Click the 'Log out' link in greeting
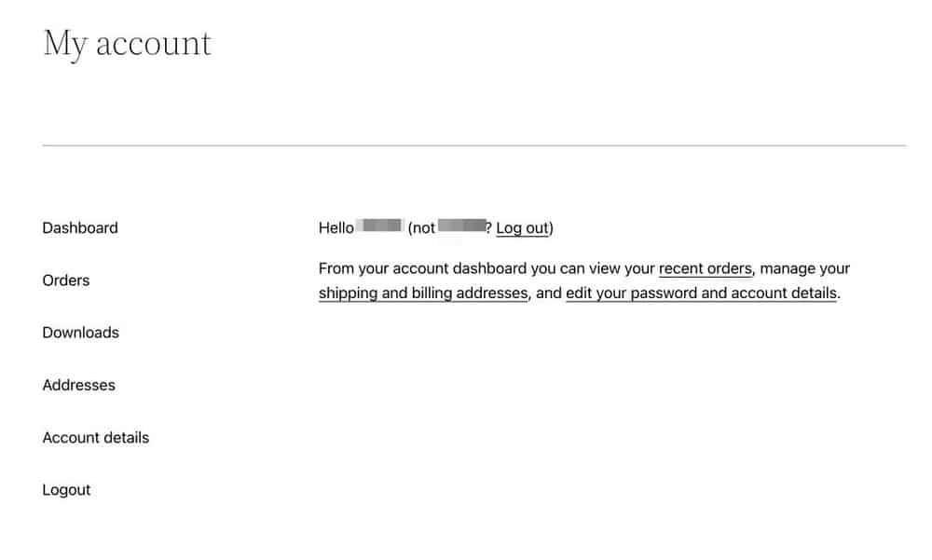 [522, 228]
